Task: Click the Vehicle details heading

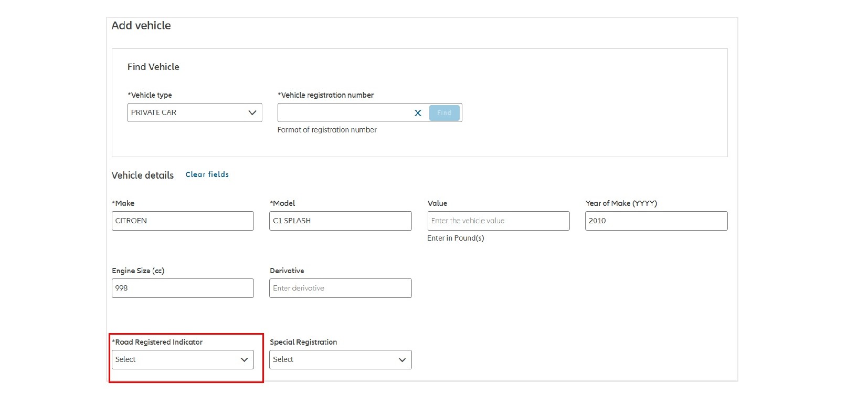Action: [x=143, y=175]
